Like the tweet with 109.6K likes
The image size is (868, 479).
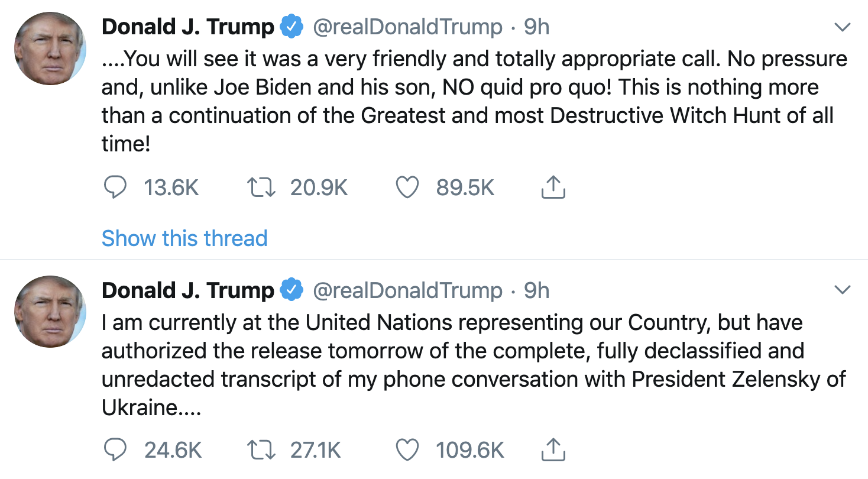tap(407, 451)
